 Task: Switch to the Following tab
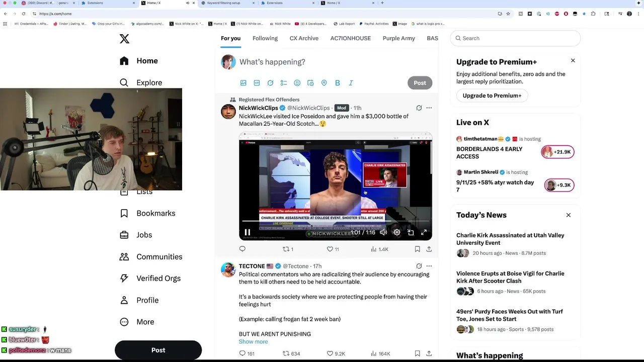(x=265, y=38)
